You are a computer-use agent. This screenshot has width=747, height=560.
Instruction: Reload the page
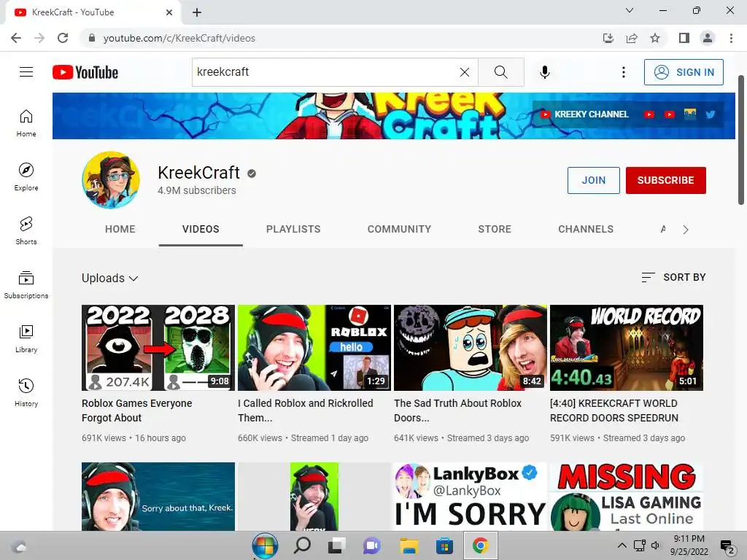[63, 38]
